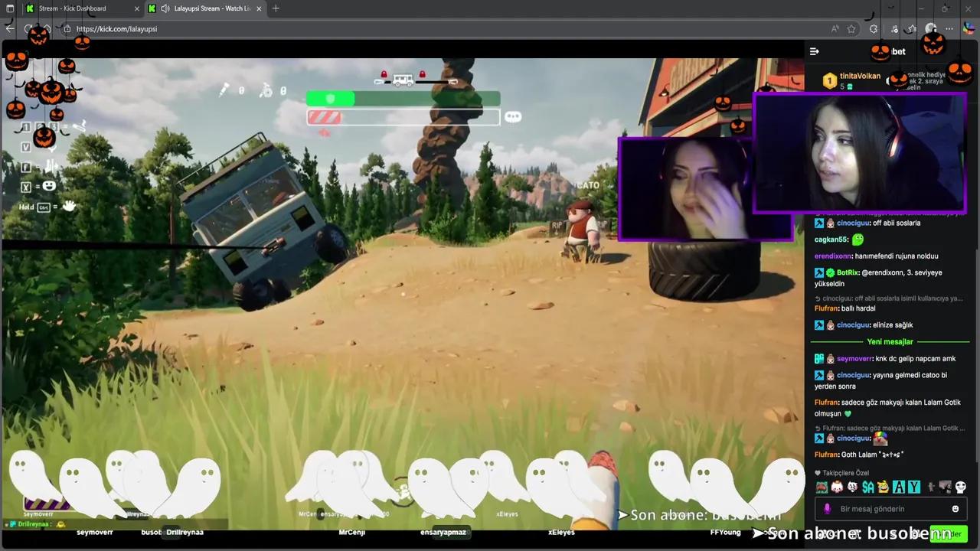Insert the SA emote

(867, 487)
